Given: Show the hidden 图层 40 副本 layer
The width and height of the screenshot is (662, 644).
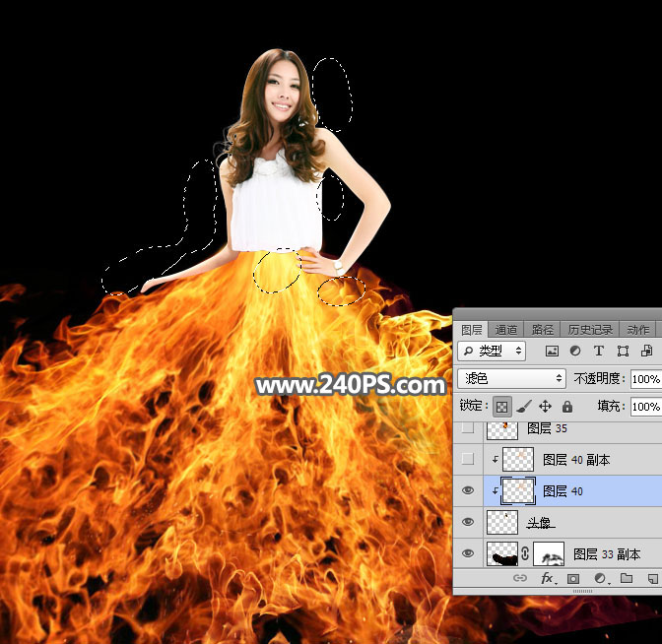Looking at the screenshot, I should (x=468, y=459).
